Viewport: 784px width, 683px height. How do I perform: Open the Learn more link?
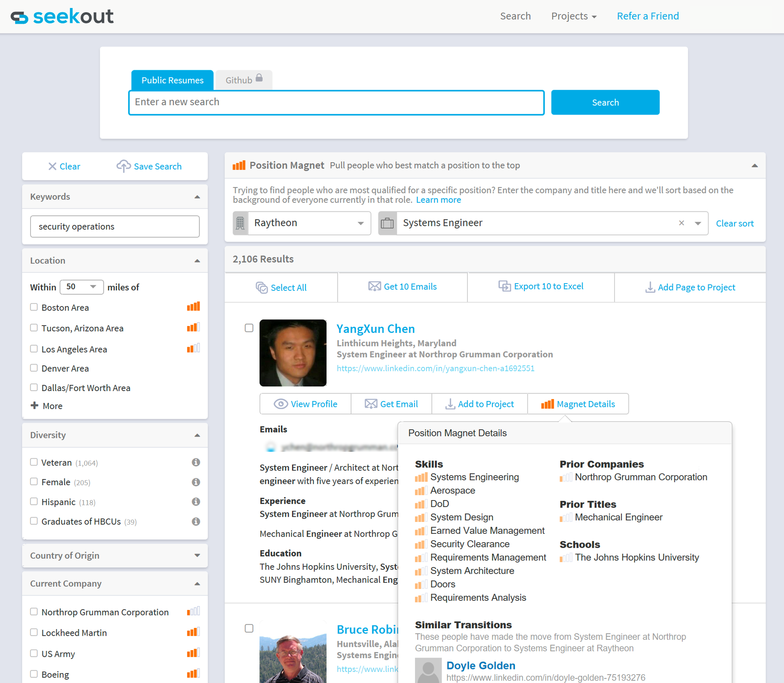(438, 200)
